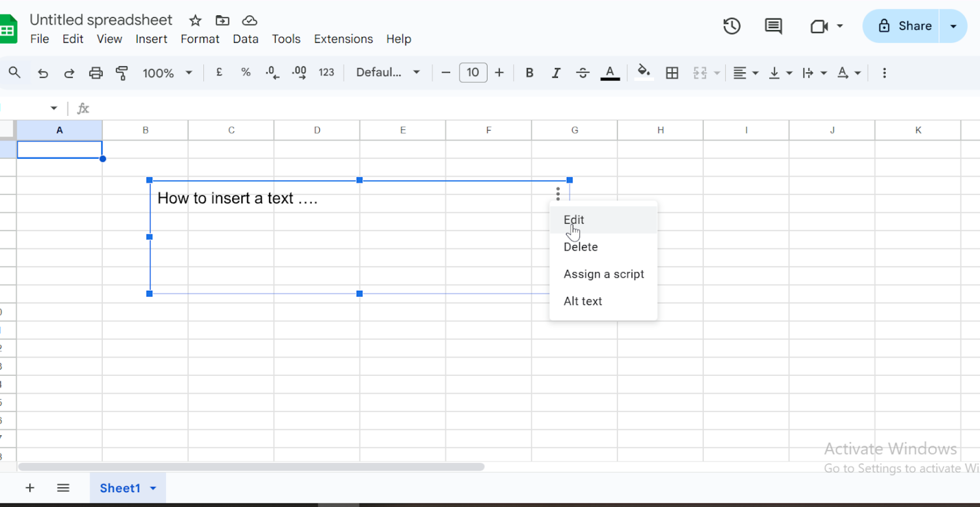Apply borders to selection
This screenshot has width=980, height=507.
(x=672, y=73)
